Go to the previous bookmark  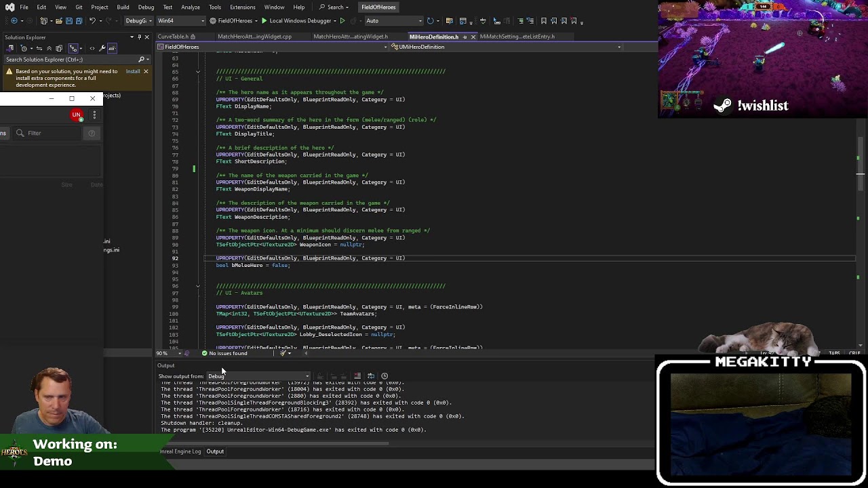(553, 21)
